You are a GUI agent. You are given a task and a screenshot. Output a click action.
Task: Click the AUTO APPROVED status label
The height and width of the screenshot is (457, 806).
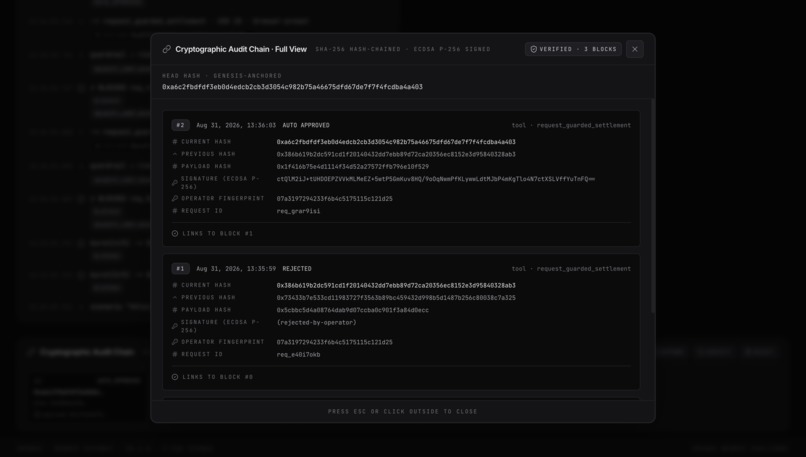306,125
